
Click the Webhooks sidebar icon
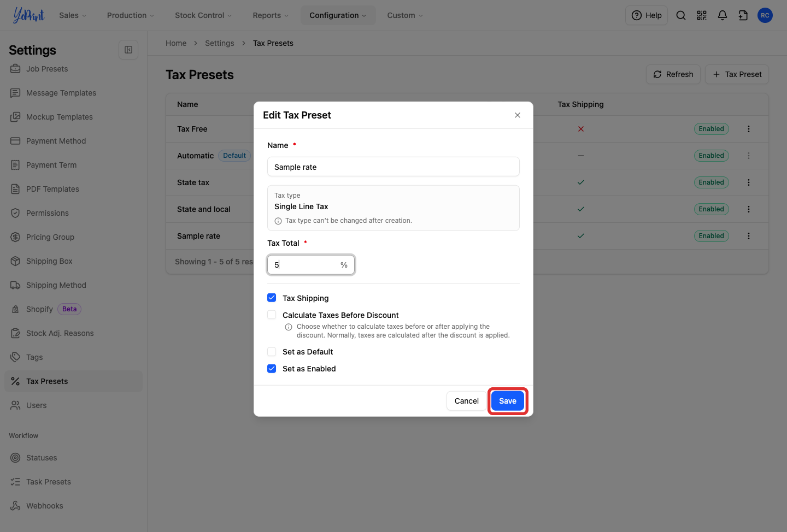click(x=15, y=506)
